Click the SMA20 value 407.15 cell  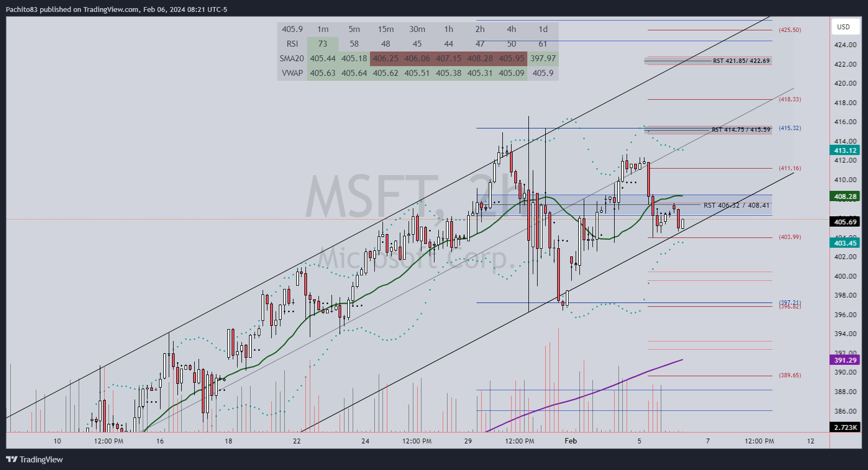pyautogui.click(x=449, y=59)
